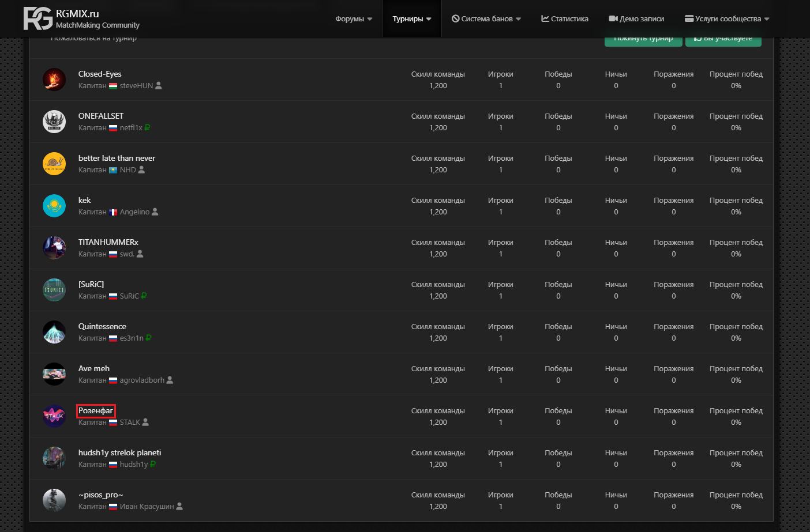
Task: Open the Система банов dropdown
Action: pyautogui.click(x=486, y=19)
